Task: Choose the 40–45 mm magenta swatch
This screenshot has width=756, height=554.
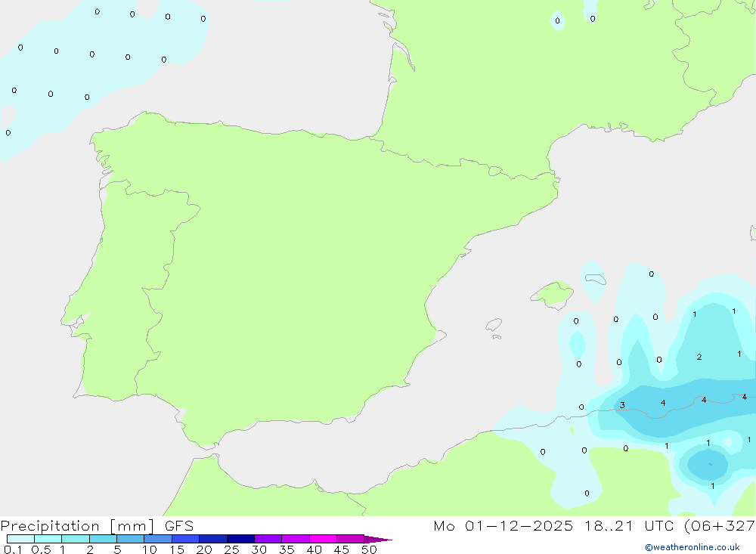Action: [x=323, y=539]
